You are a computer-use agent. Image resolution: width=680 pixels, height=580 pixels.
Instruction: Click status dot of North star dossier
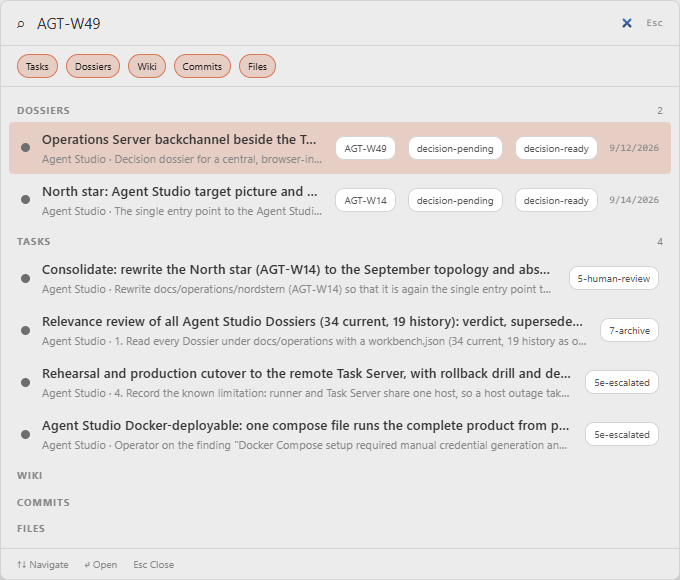[26, 200]
